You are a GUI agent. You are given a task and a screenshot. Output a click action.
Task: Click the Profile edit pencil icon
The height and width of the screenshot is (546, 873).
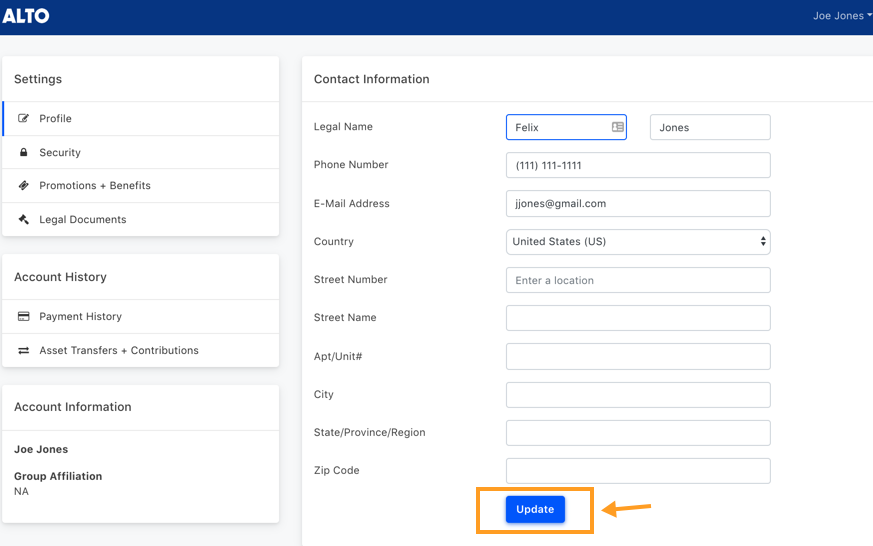23,118
